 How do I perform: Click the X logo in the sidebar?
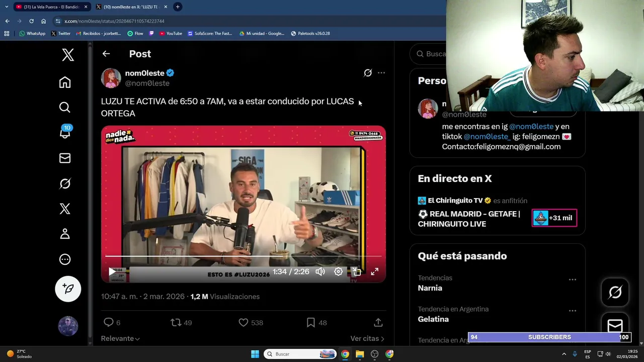click(68, 55)
